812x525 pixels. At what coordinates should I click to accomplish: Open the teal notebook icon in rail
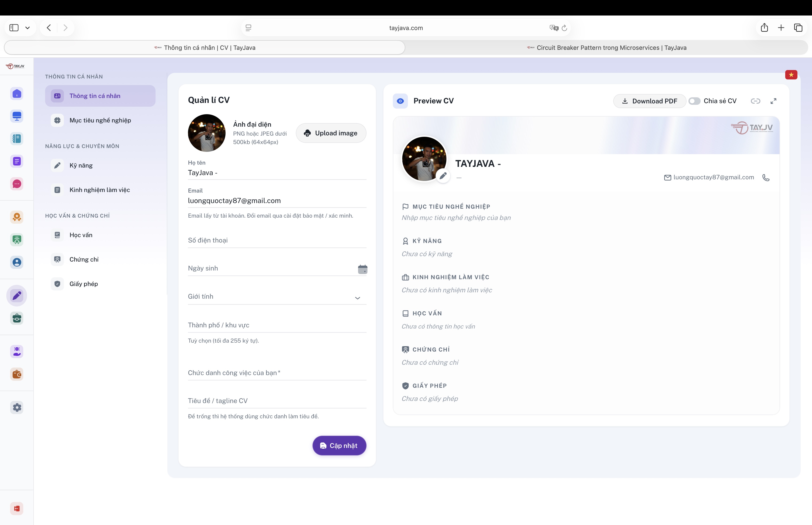coord(17,138)
